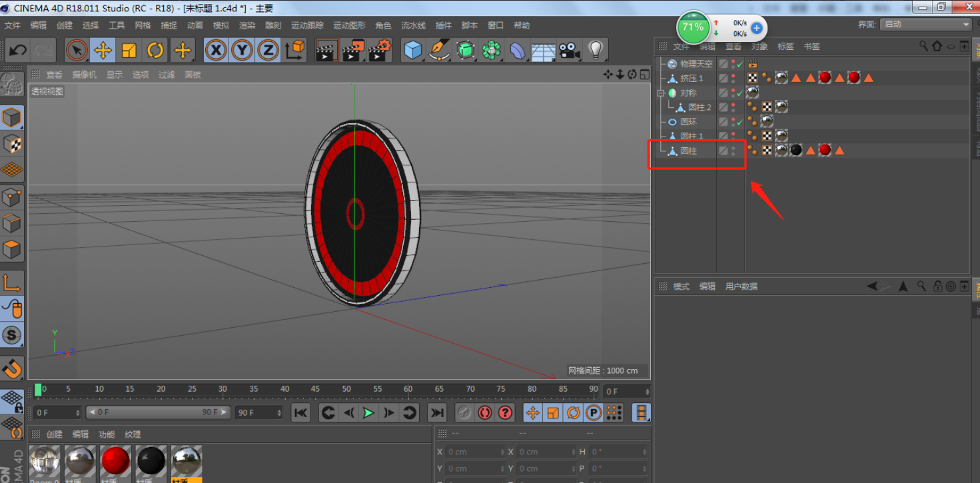The height and width of the screenshot is (483, 980).
Task: Open the array modeling objects icon
Action: point(492,50)
